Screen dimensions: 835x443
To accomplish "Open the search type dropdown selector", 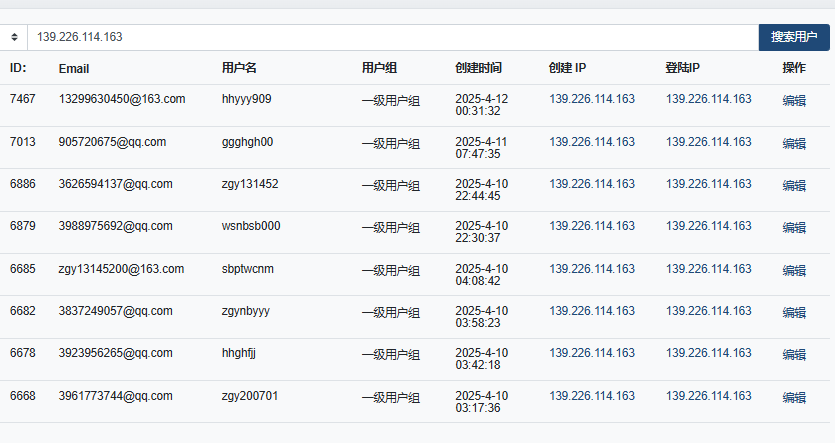I will tap(13, 37).
